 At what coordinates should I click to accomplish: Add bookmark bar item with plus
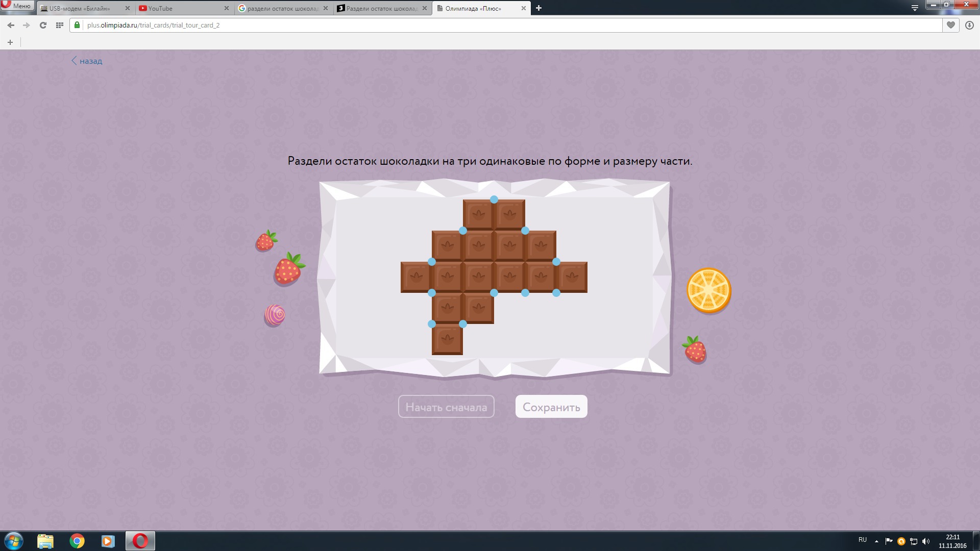tap(10, 42)
